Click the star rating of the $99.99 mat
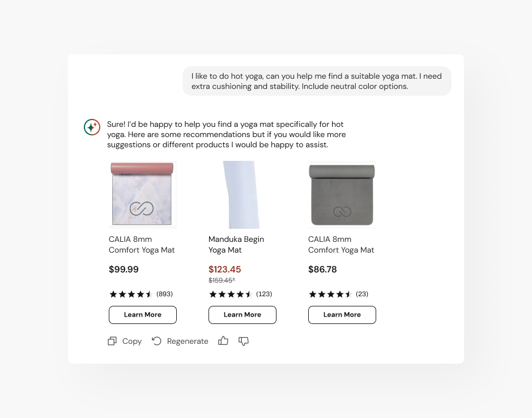Image resolution: width=532 pixels, height=418 pixels. coord(131,294)
